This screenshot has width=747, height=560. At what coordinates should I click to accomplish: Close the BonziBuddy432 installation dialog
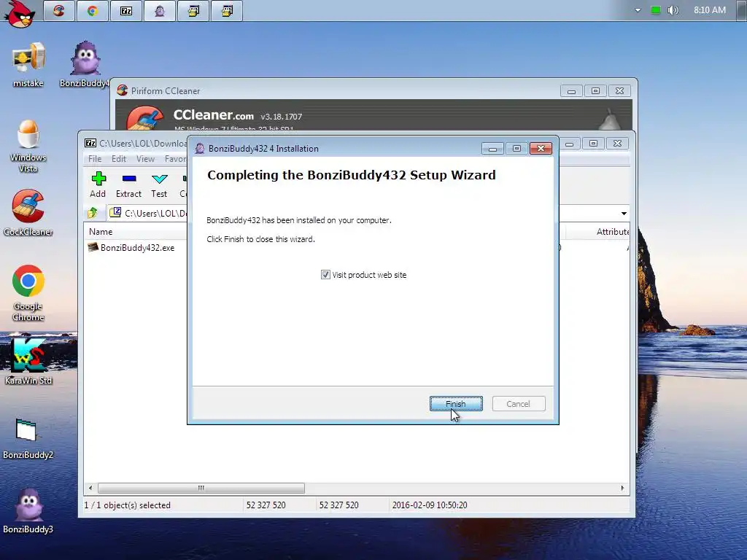(541, 149)
